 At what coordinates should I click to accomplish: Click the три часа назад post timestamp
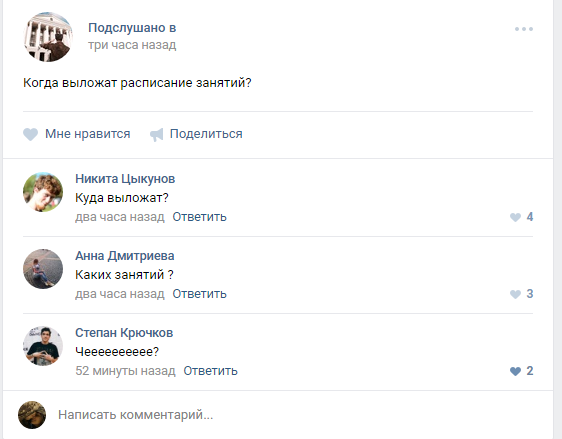click(x=132, y=45)
